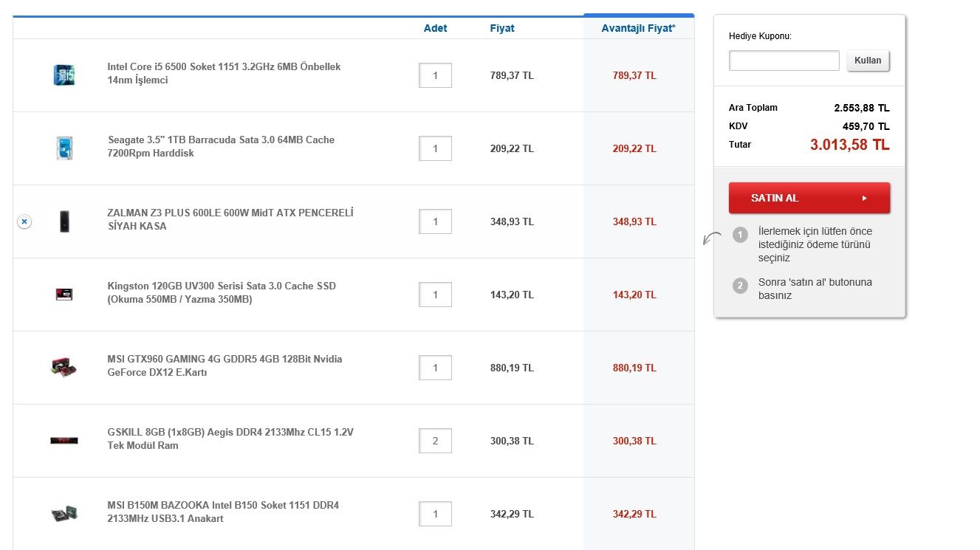Click the red SATIN AL button

click(809, 198)
